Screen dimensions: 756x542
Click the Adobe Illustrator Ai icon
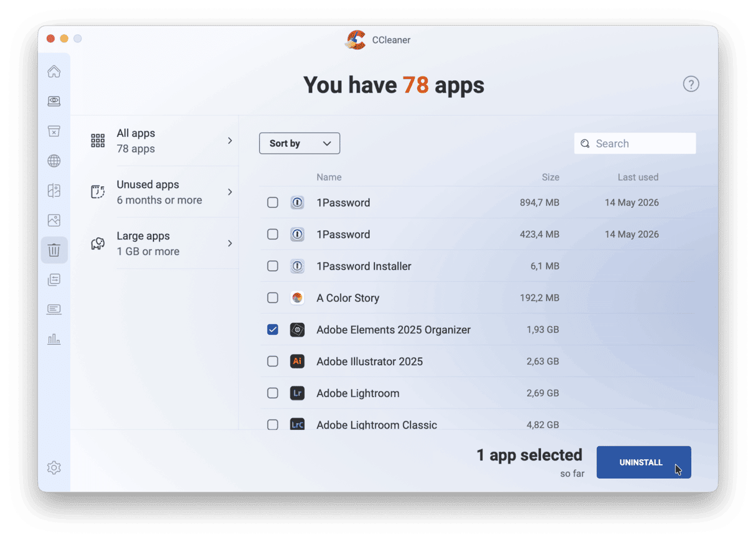(x=297, y=361)
